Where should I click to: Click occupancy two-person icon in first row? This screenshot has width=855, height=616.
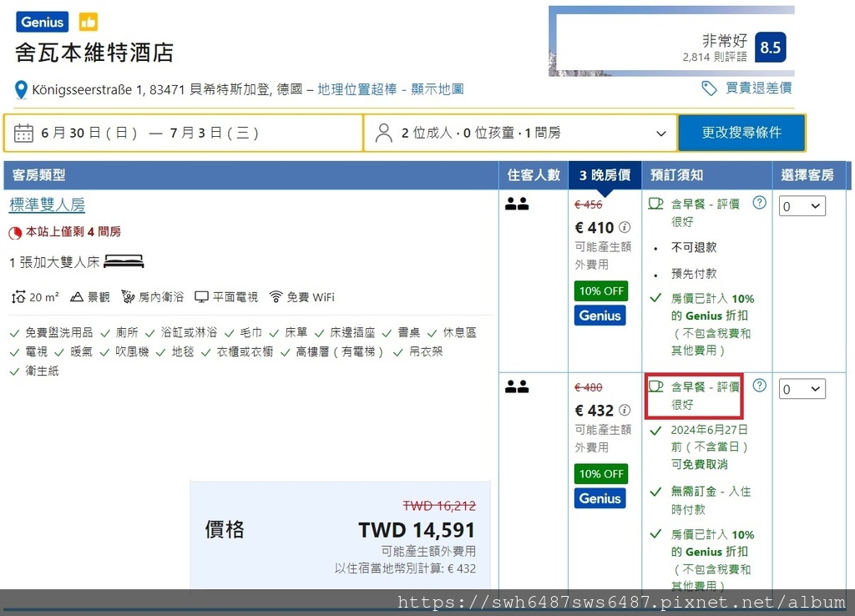click(517, 204)
